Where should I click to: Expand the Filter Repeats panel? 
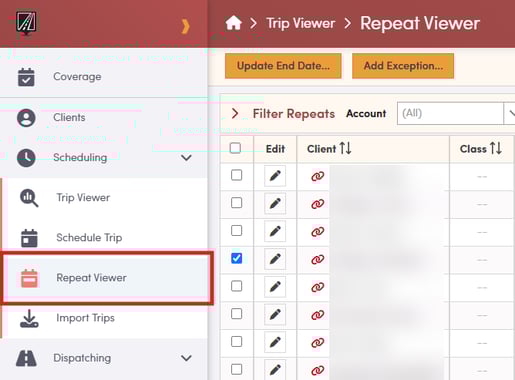[x=235, y=114]
